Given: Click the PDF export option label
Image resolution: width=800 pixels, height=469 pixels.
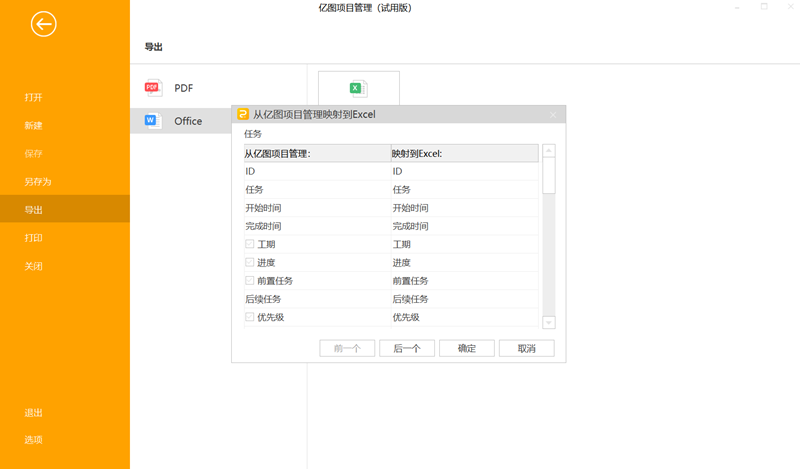Looking at the screenshot, I should pos(184,88).
